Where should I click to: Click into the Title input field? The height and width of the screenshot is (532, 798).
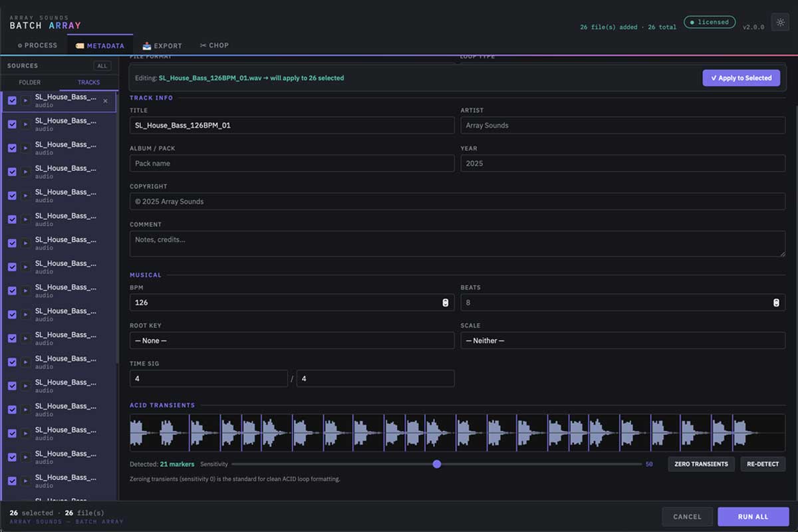coord(292,125)
